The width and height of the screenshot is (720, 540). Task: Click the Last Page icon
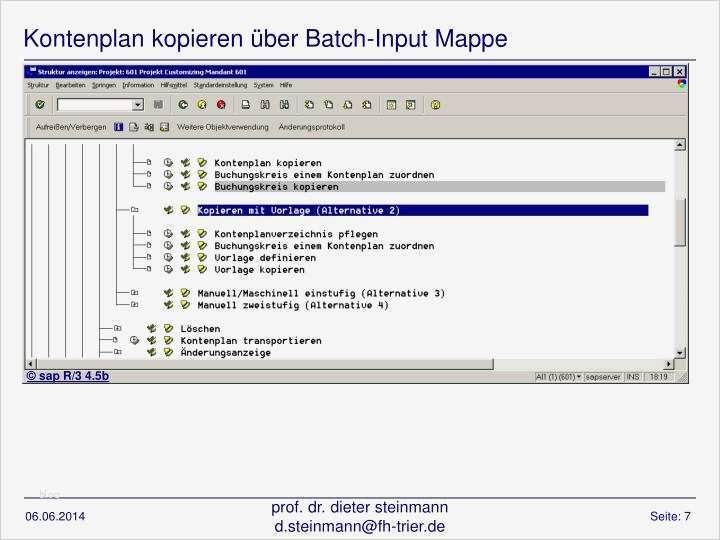click(x=366, y=105)
